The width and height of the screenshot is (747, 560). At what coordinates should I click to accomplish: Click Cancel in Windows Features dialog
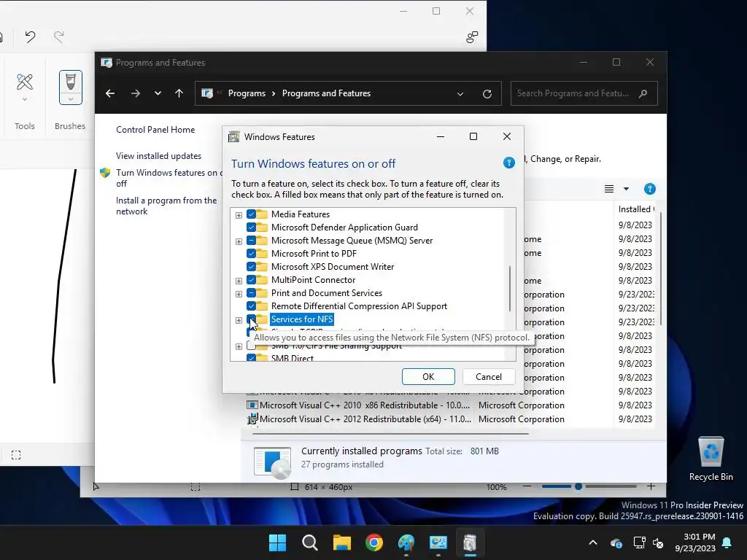click(488, 377)
